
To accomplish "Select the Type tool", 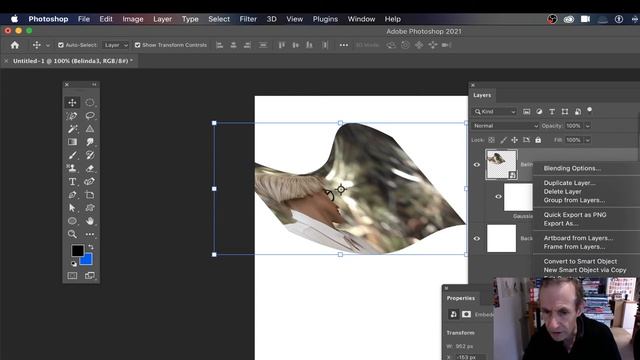I will [72, 182].
